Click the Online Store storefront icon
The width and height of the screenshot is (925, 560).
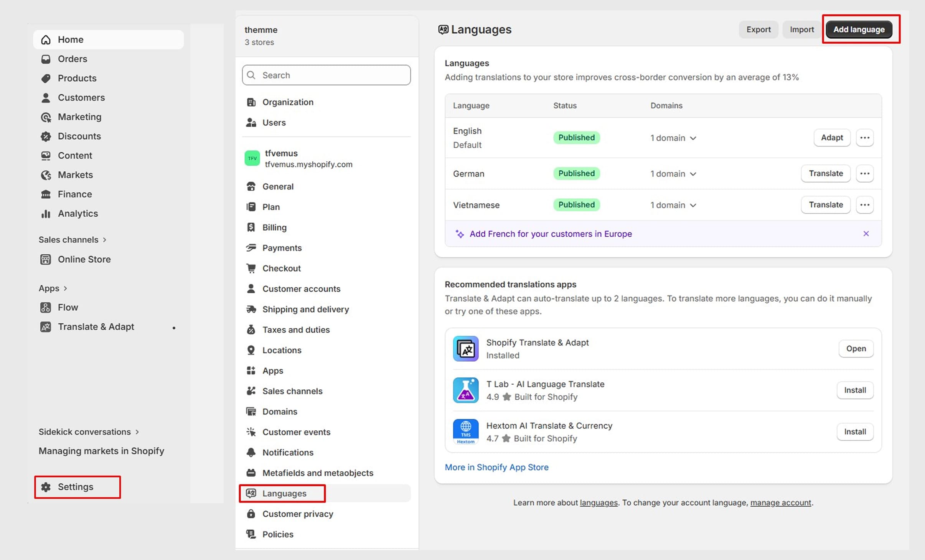(x=45, y=259)
